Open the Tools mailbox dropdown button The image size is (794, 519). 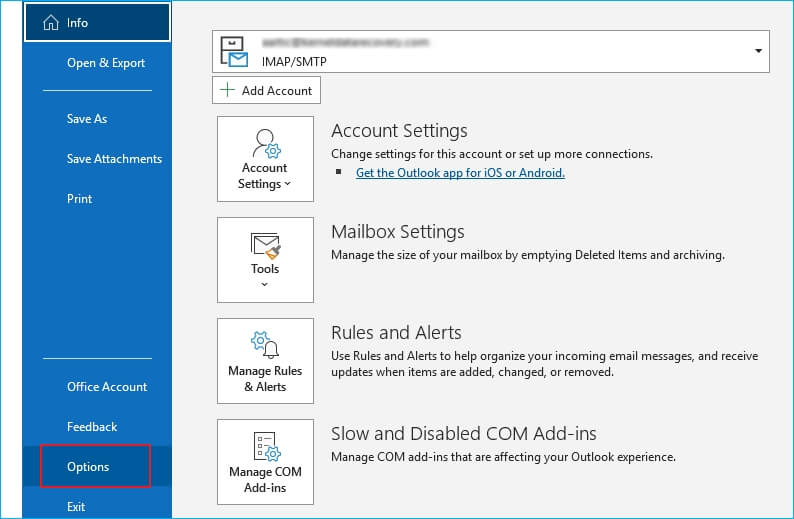265,260
